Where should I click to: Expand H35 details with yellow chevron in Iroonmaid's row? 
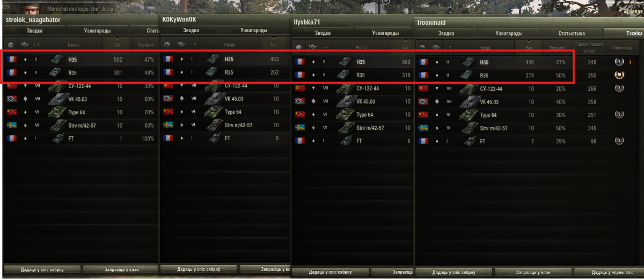pyautogui.click(x=631, y=62)
